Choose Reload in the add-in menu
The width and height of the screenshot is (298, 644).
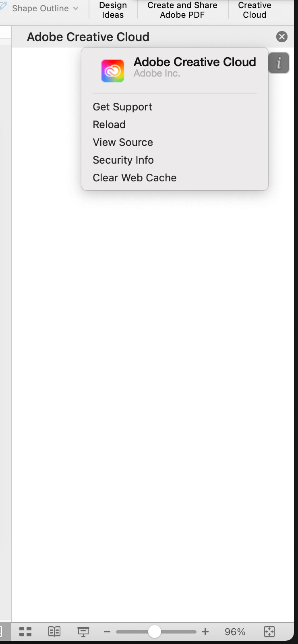[x=109, y=125]
